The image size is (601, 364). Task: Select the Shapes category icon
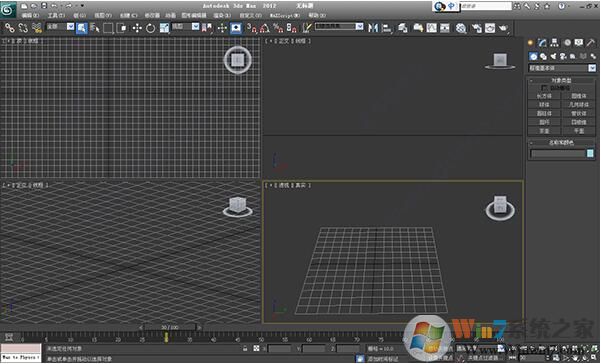pos(543,56)
